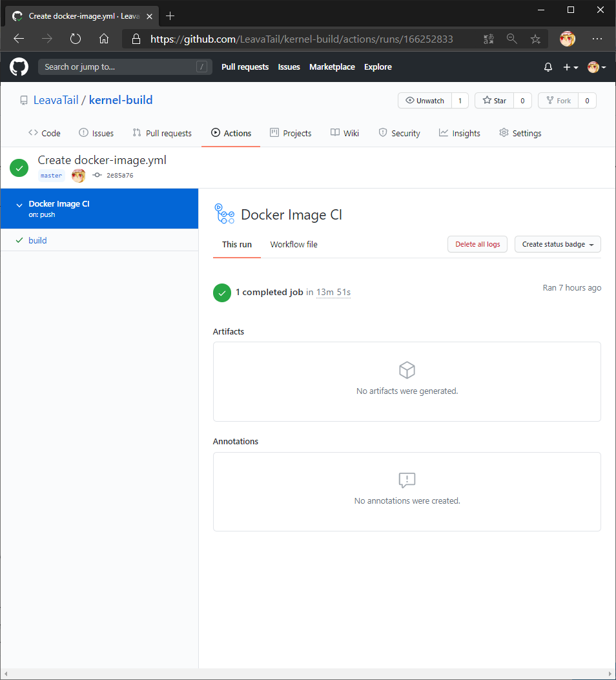Open the Create status badge dropdown
The height and width of the screenshot is (680, 616).
(557, 244)
